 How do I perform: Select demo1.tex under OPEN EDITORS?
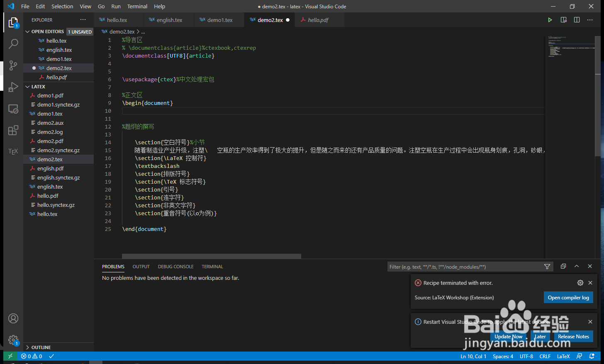[58, 59]
